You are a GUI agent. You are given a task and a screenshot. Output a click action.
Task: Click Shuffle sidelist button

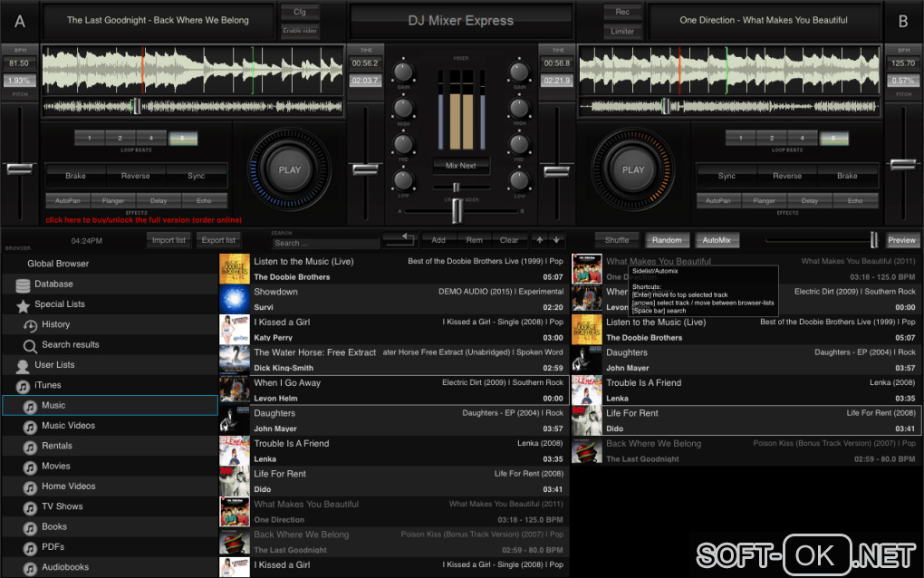(617, 240)
